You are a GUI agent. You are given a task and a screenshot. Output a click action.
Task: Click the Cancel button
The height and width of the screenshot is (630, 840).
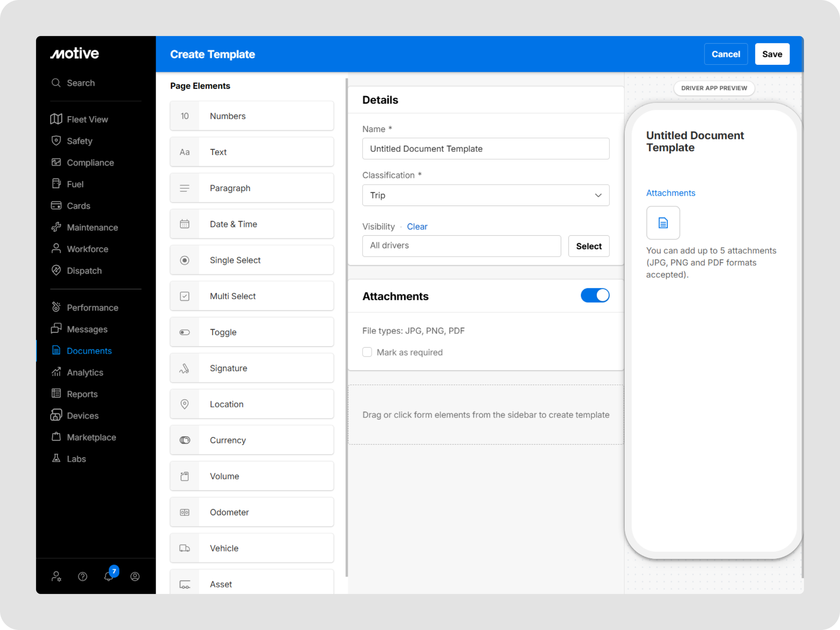tap(726, 54)
